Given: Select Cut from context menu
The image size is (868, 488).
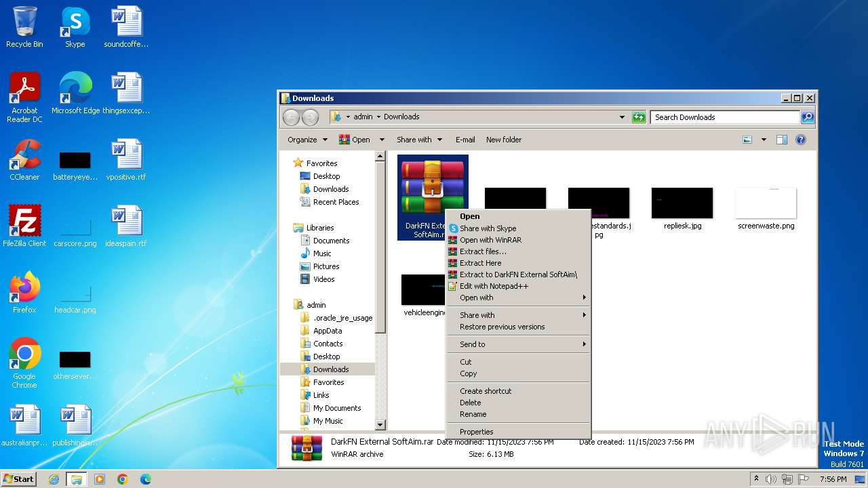Looking at the screenshot, I should click(x=518, y=362).
